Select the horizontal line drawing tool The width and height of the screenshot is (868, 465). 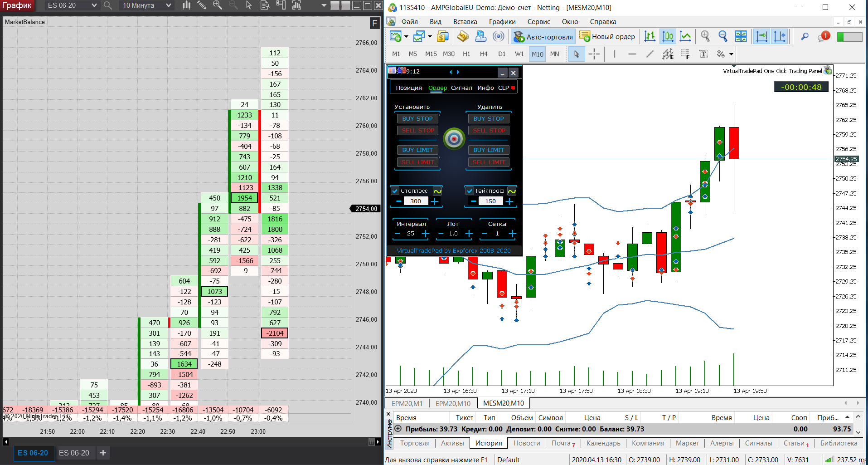click(x=632, y=54)
